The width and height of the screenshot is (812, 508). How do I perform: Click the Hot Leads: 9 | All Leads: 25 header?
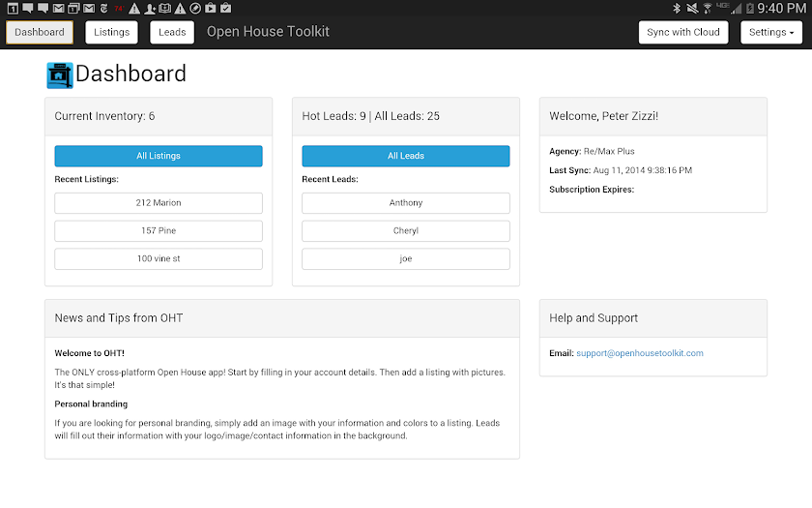[405, 117]
